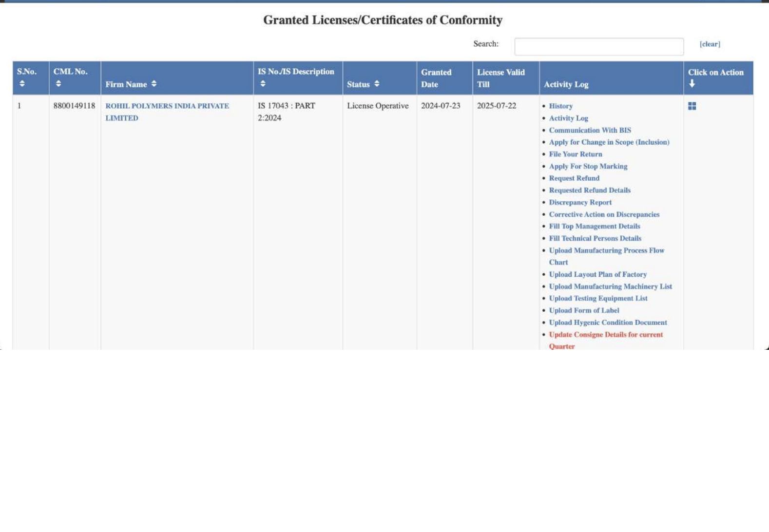Choose Apply For Stop Marking
Viewport: 769px width, 532px height.
[588, 167]
